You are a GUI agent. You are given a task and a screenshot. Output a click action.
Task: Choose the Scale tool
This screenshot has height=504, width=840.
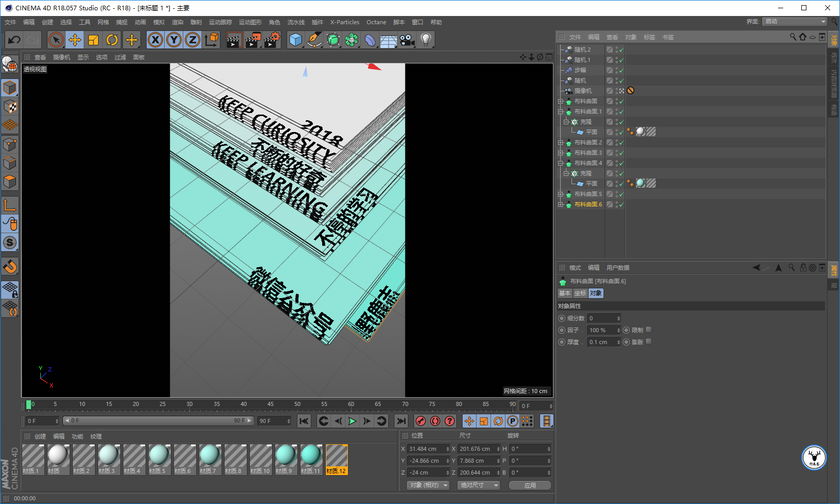click(x=93, y=40)
